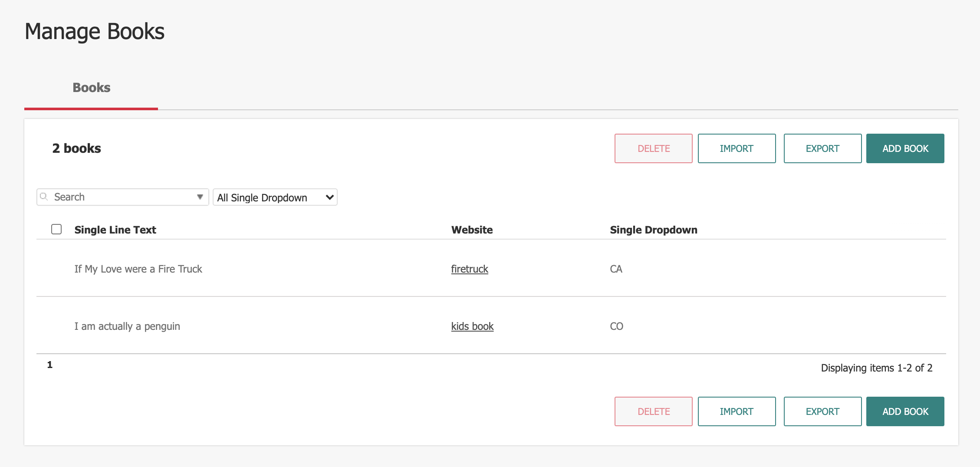Open the search field dropdown arrow
This screenshot has height=467, width=980.
[200, 197]
